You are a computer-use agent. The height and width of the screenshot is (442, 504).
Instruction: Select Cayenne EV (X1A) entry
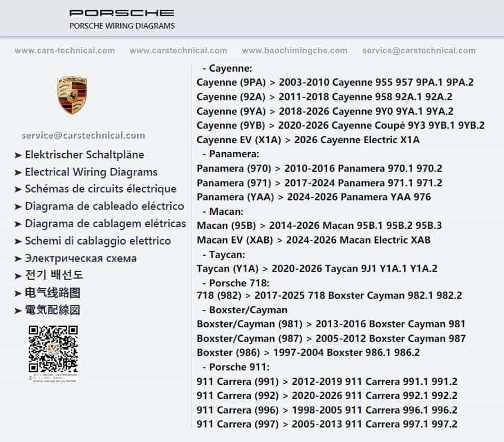pos(308,140)
